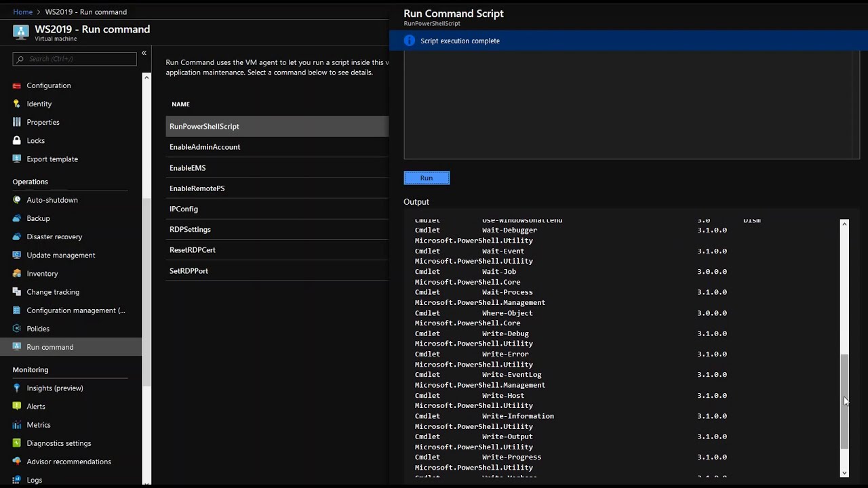Click the Run command sidebar icon
This screenshot has width=868, height=488.
tap(17, 346)
